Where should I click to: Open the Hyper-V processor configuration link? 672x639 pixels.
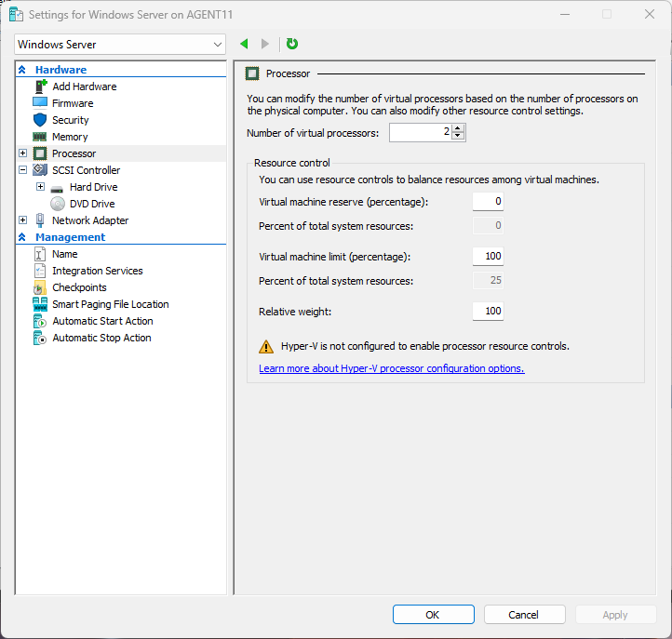pyautogui.click(x=391, y=368)
